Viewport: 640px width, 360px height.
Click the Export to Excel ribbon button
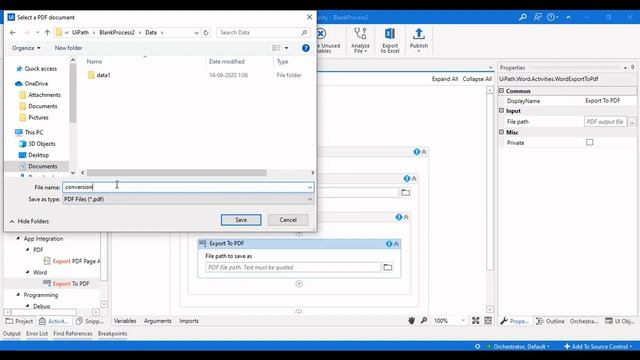[x=390, y=40]
